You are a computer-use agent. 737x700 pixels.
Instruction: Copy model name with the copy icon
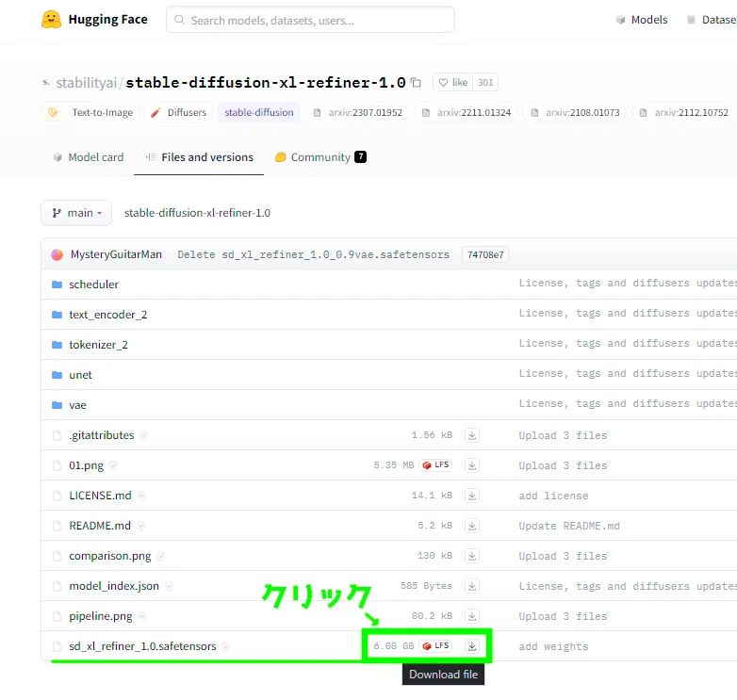(x=416, y=83)
